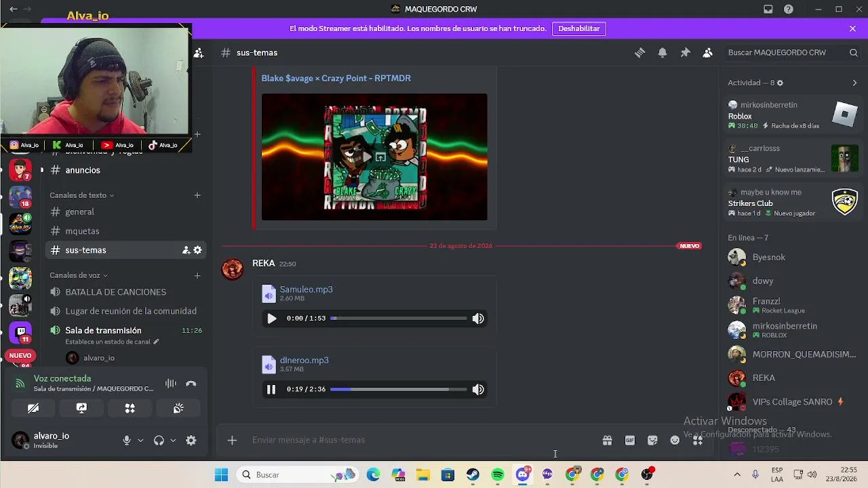This screenshot has width=868, height=488.
Task: Toggle the member list icon
Action: 707,53
